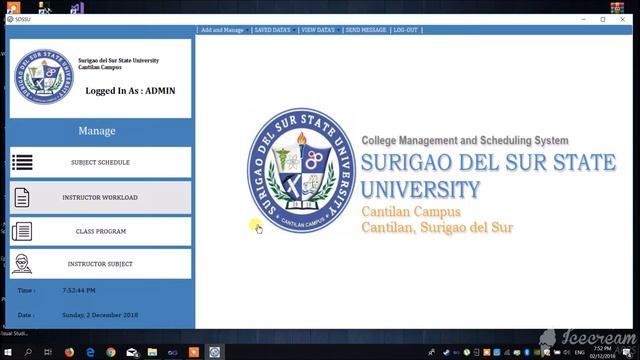Click LOG-OUT in the top menu

coord(405,30)
